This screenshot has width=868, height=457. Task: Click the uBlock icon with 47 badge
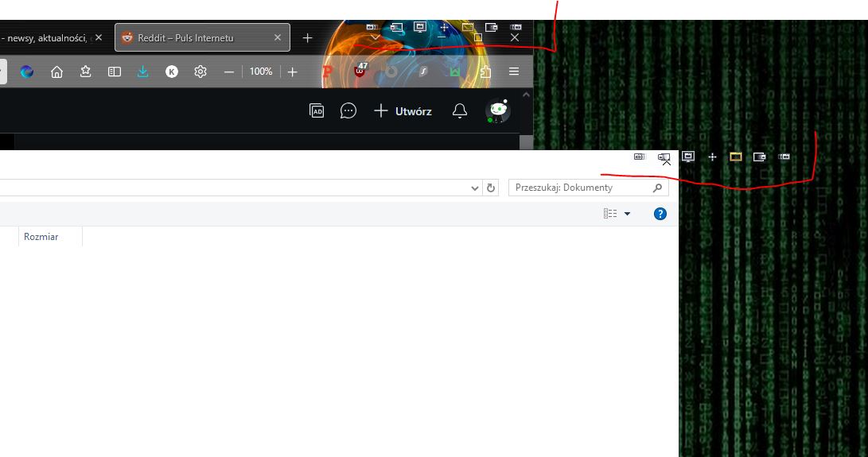pos(360,71)
